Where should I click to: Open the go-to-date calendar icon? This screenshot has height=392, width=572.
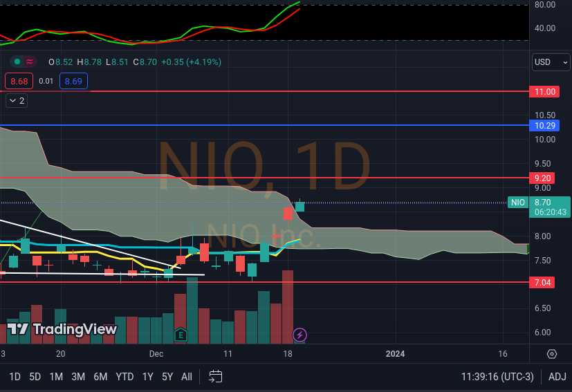point(215,376)
